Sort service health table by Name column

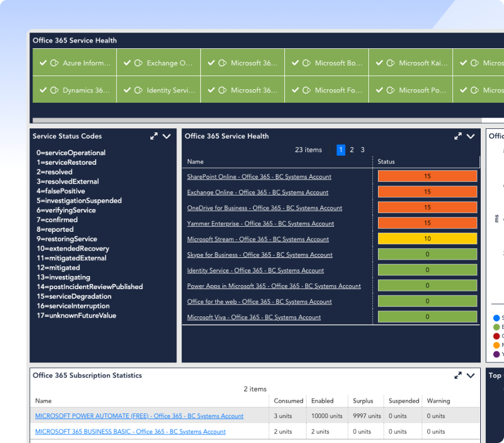pos(195,161)
